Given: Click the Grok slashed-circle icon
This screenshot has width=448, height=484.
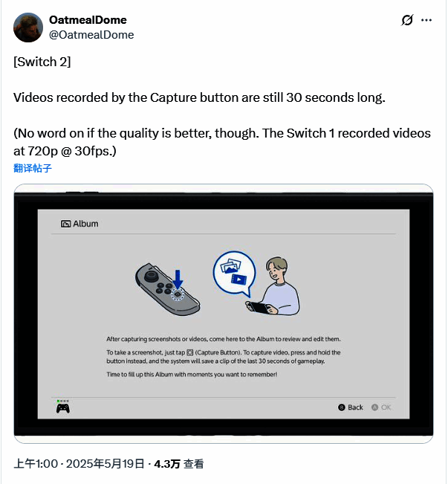Looking at the screenshot, I should tap(407, 20).
